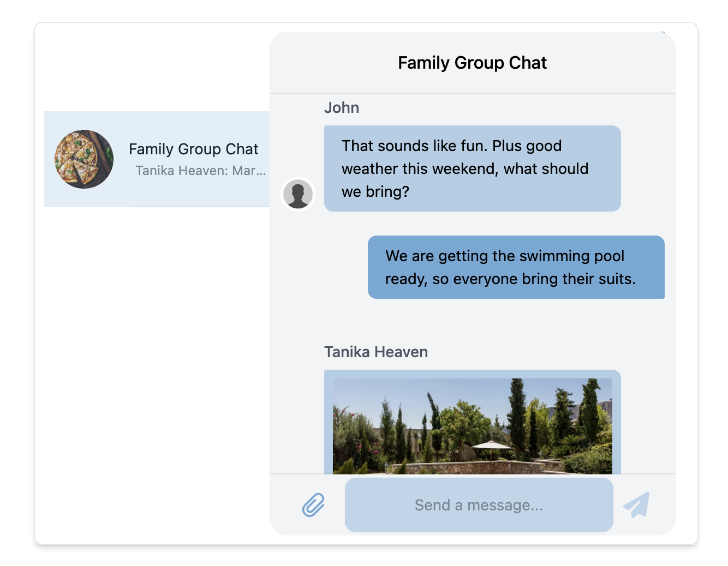Click the Family Group Chat header title
Screen dimensions: 728x566
[472, 62]
